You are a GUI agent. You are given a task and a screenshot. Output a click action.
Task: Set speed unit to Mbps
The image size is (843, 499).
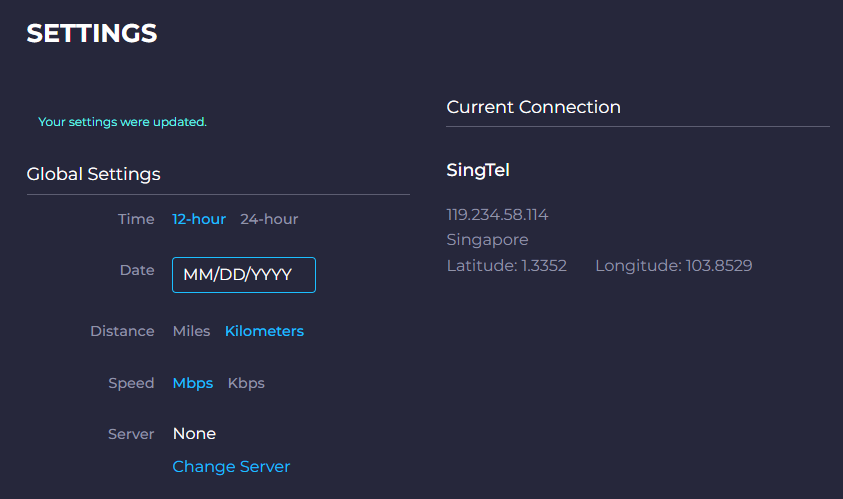click(193, 383)
